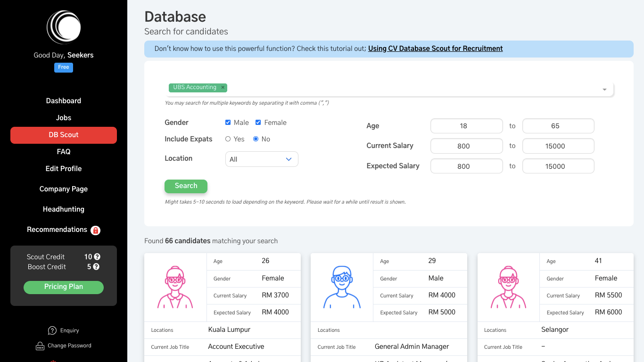Click the Current Salary maximum field
This screenshot has height=362, width=644.
tap(558, 146)
